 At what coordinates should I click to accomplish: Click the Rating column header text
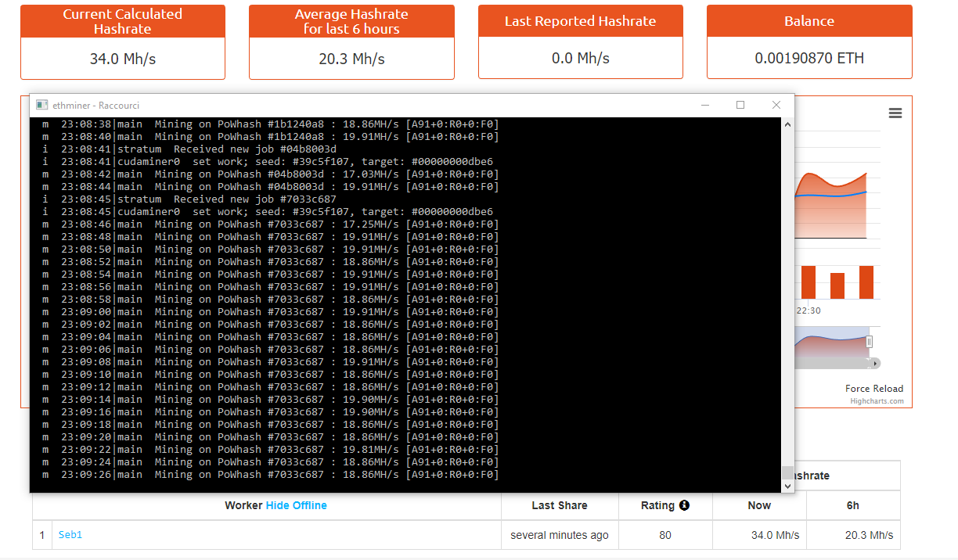[657, 505]
